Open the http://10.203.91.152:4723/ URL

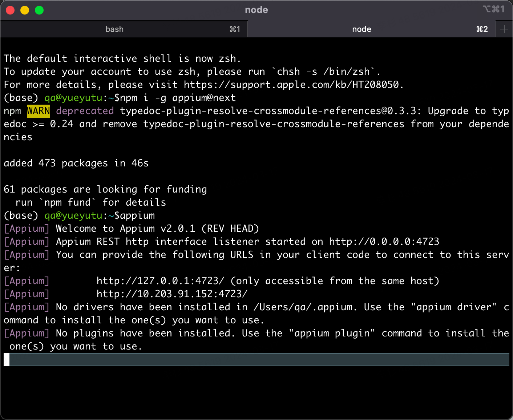(x=172, y=294)
